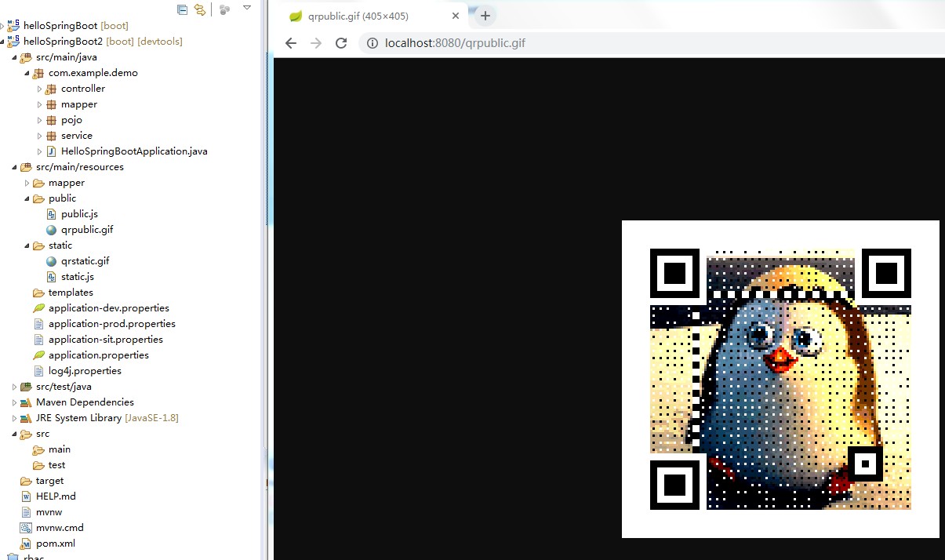
Task: Select the mvnw file
Action: click(49, 512)
